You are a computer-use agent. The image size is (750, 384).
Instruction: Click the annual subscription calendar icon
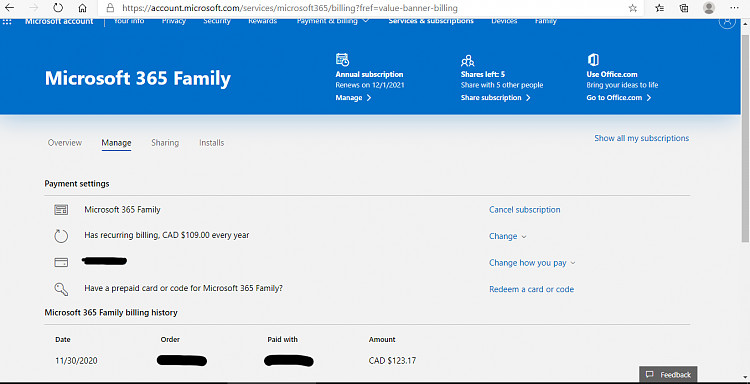pyautogui.click(x=342, y=60)
